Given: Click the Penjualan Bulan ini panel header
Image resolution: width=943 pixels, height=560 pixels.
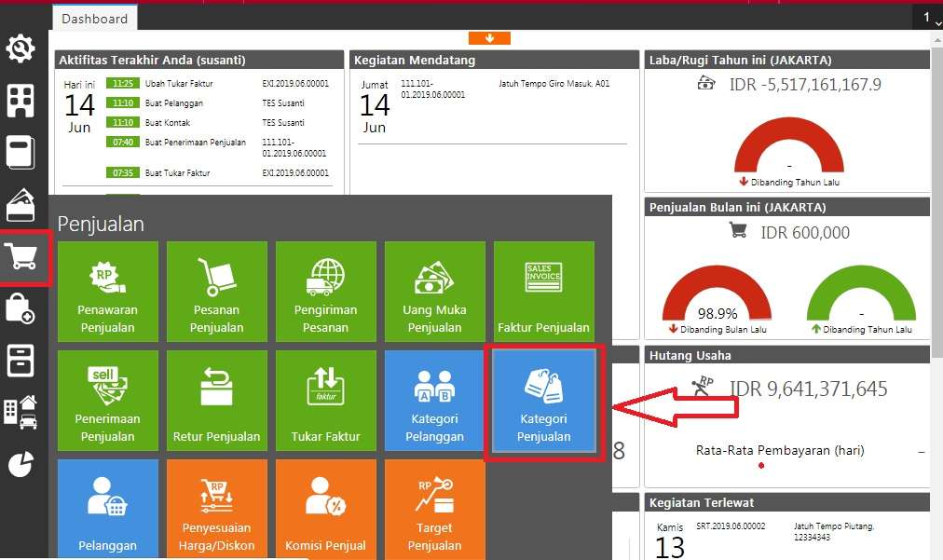Looking at the screenshot, I should (787, 208).
